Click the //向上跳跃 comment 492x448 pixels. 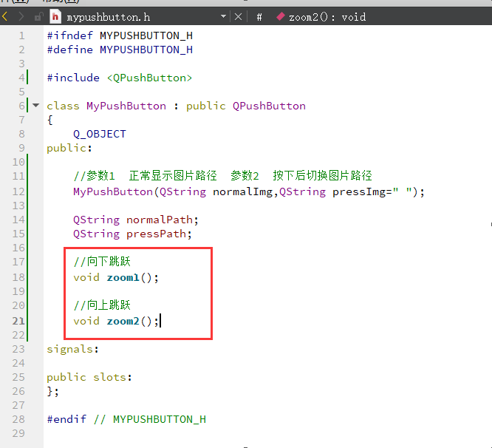point(102,305)
